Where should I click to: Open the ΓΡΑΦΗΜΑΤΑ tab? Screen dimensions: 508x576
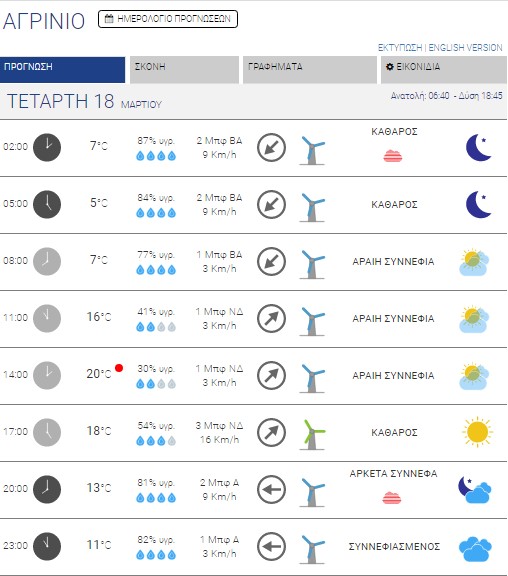click(310, 70)
